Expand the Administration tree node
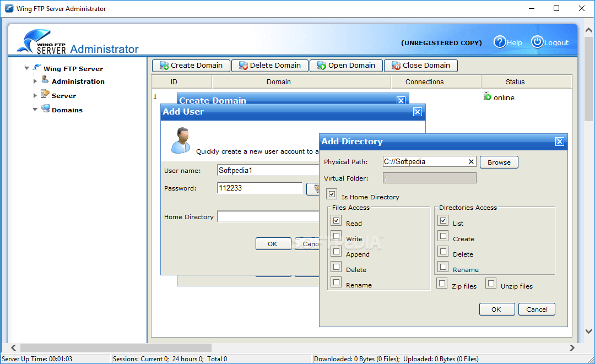 click(34, 81)
